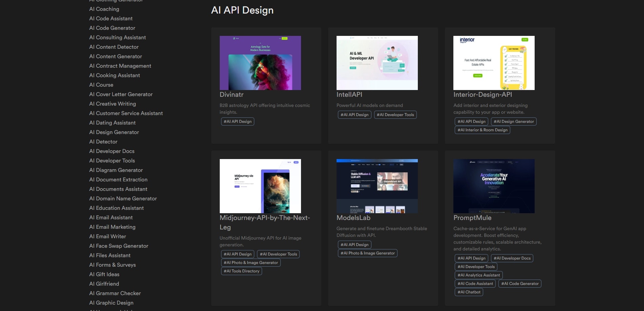Viewport: 644px width, 311px height.
Task: Click #AI Photo & Image Generator tag under ModelsLab
Action: (367, 253)
